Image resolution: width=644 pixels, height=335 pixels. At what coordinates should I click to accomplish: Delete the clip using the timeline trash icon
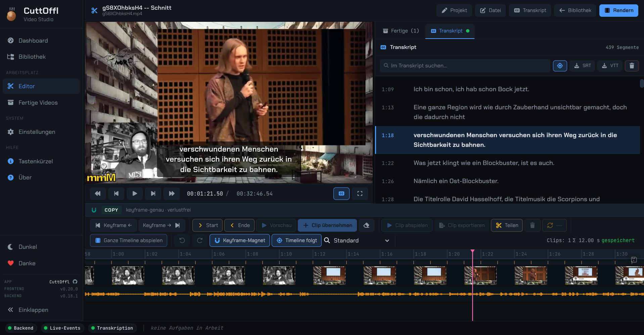tap(533, 225)
